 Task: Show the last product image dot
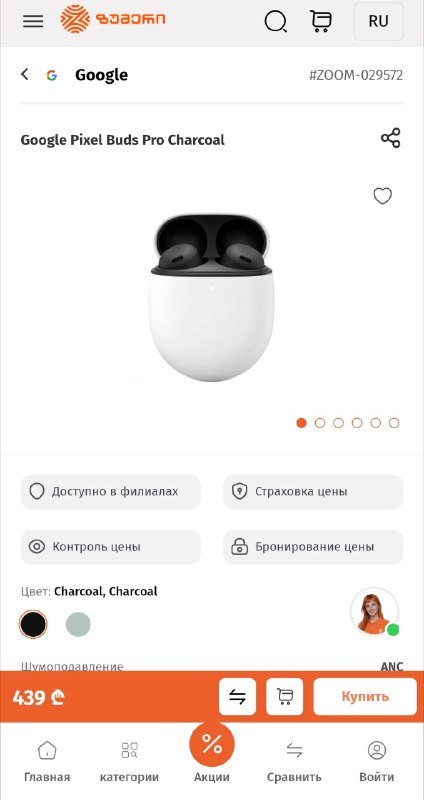tap(394, 423)
